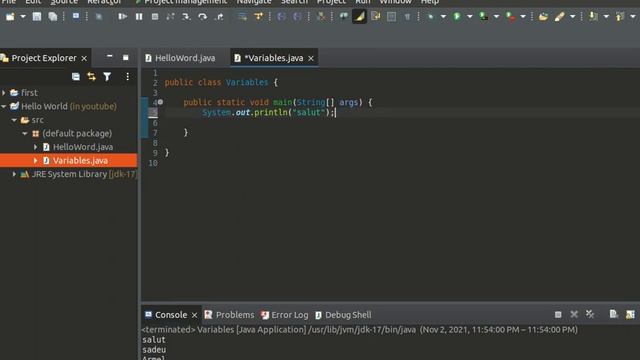Click the Coverage launch icon
Image resolution: width=640 pixels, height=360 pixels.
(x=484, y=17)
